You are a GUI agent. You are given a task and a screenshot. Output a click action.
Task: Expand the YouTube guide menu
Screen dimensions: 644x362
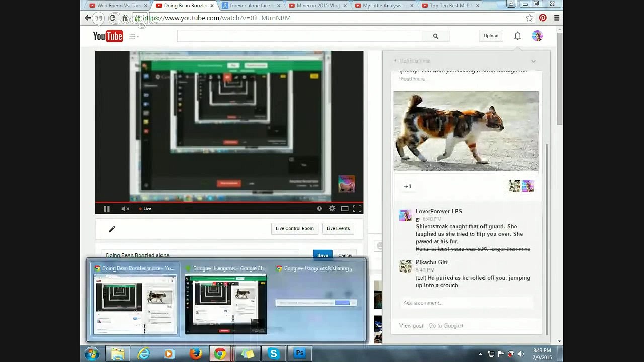[133, 36]
